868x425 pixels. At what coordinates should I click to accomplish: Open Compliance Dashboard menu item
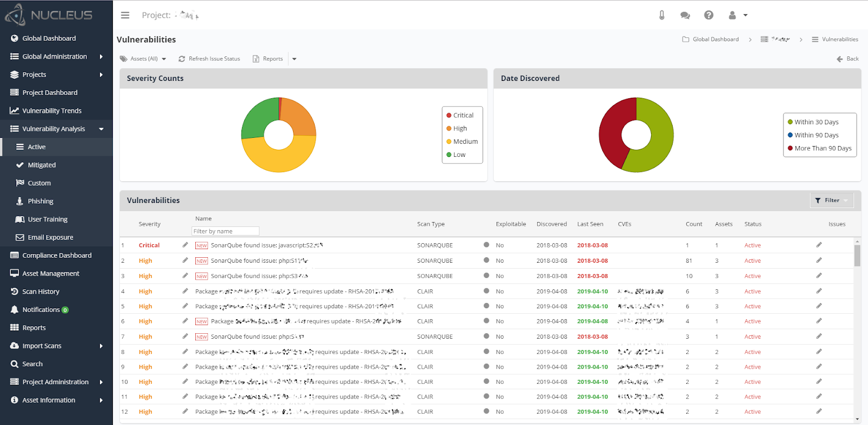point(56,255)
